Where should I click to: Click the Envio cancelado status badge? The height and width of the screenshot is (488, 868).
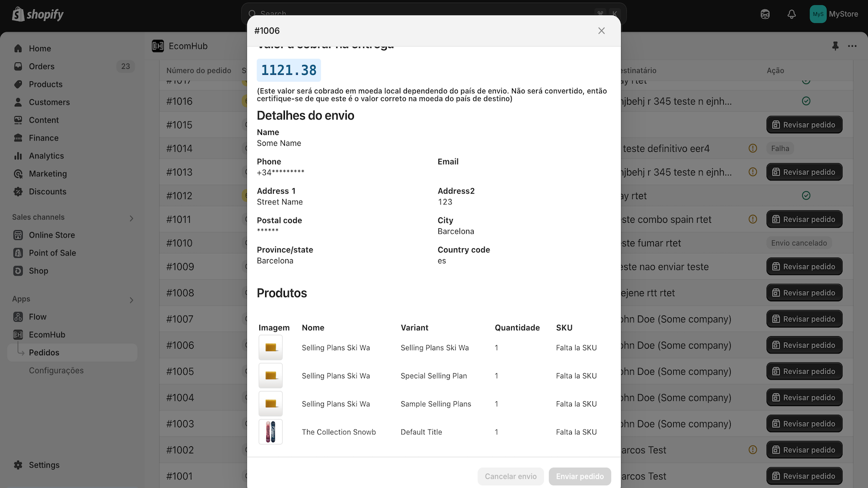point(799,243)
